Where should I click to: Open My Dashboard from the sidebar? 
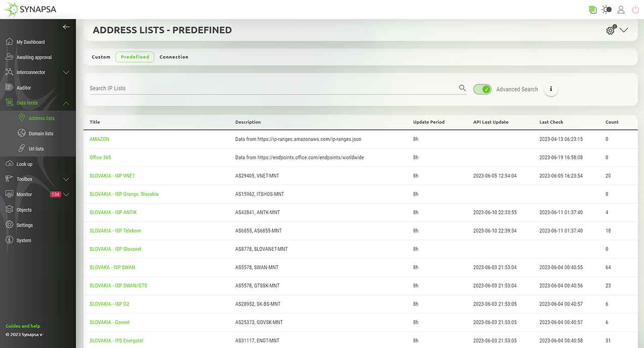30,42
